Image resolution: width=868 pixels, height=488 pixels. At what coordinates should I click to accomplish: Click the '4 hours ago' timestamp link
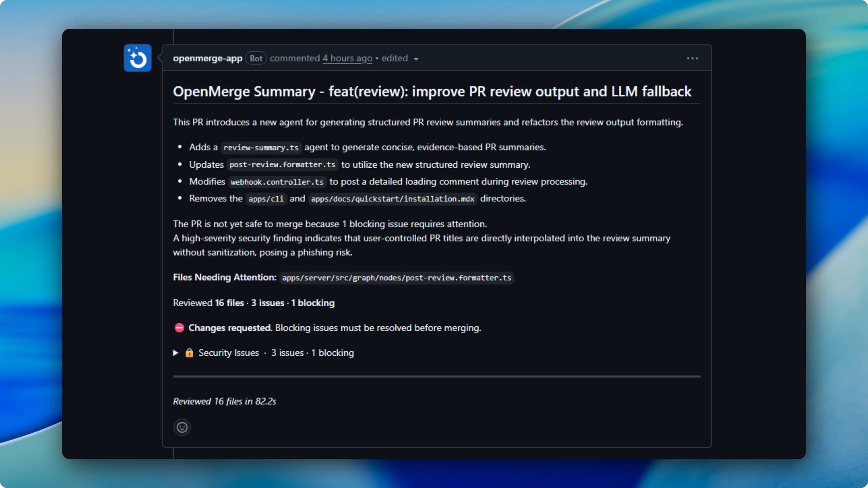(347, 58)
